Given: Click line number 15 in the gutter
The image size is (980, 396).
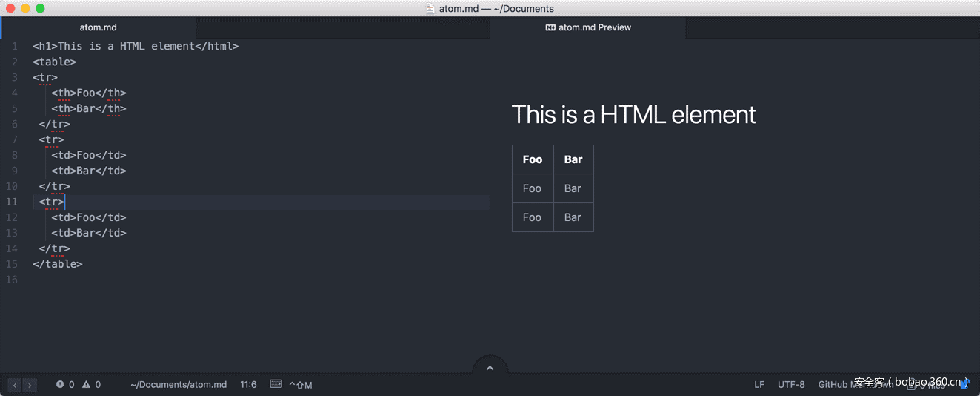Looking at the screenshot, I should [x=12, y=264].
